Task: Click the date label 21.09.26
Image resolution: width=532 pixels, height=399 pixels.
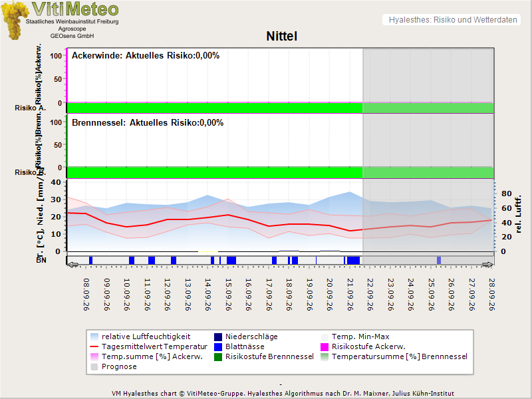Action: coord(350,295)
